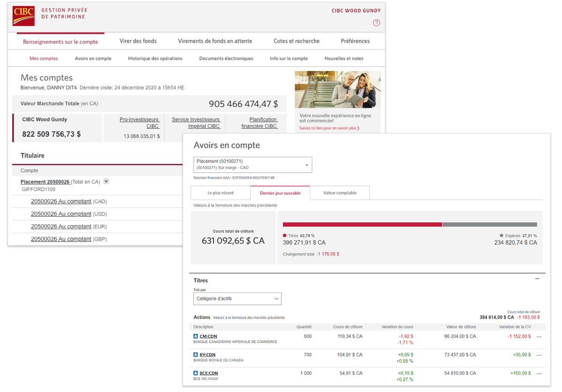Click the Description column header
Image resolution: width=562 pixels, height=392 pixels.
(x=203, y=327)
